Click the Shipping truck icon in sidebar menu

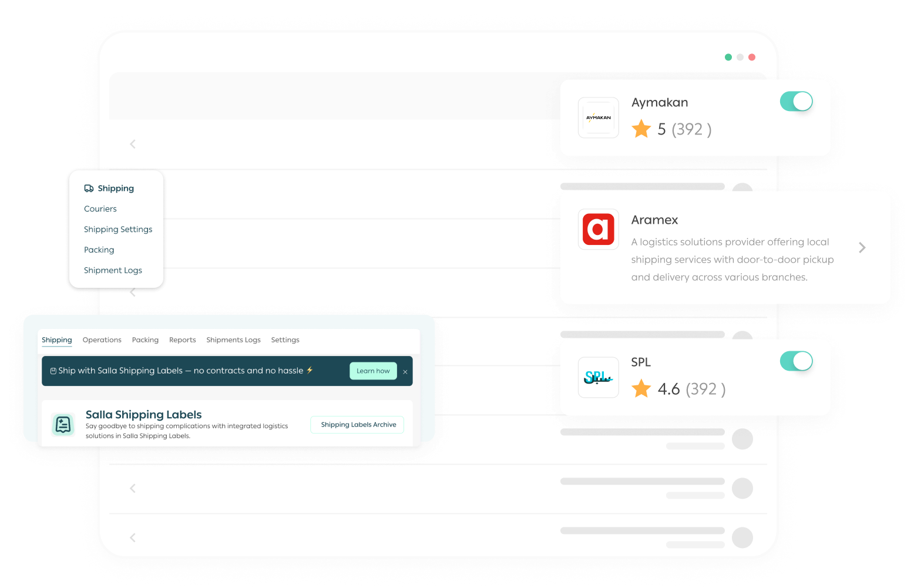[x=89, y=189]
